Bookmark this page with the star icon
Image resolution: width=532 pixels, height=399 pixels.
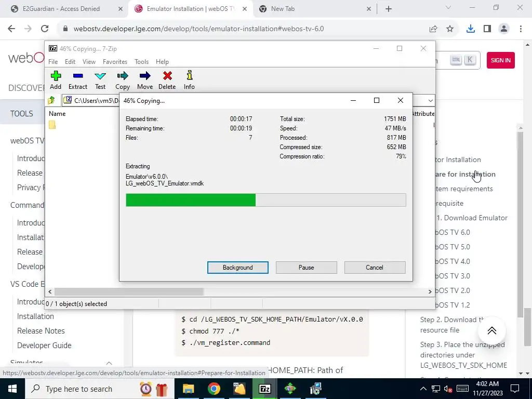[450, 29]
